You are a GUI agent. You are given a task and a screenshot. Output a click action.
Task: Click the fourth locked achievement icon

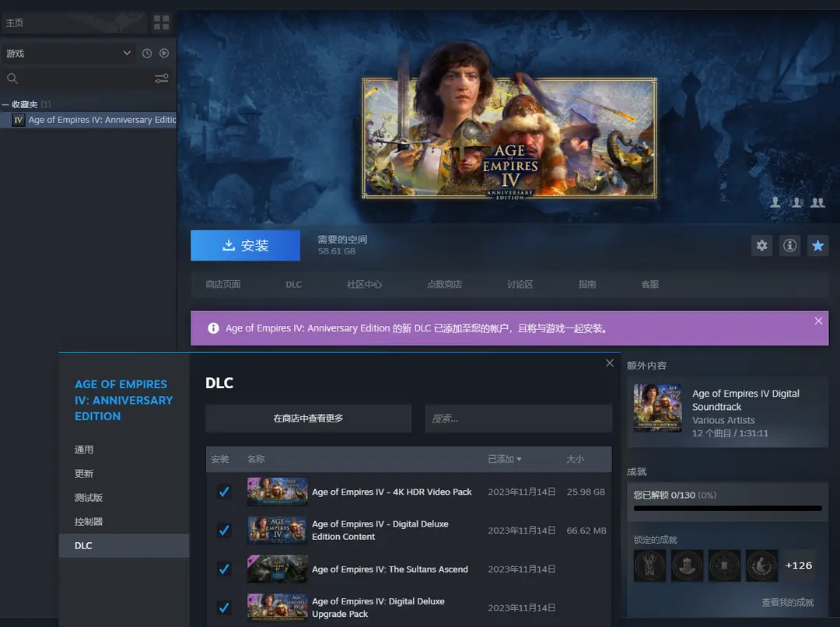pos(761,566)
